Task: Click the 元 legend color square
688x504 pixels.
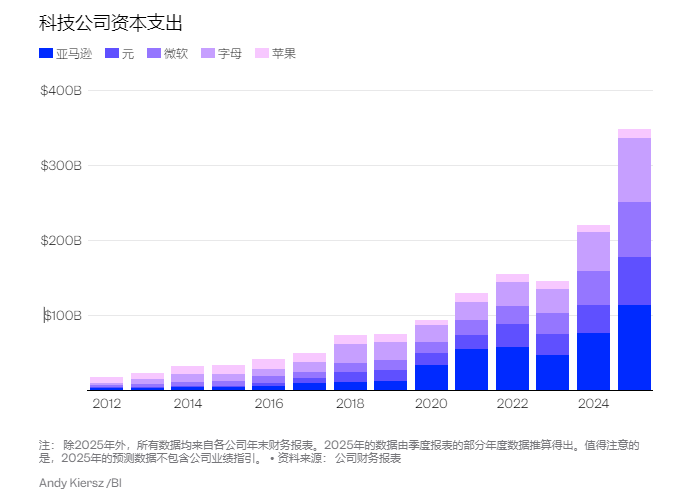Action: [x=111, y=53]
